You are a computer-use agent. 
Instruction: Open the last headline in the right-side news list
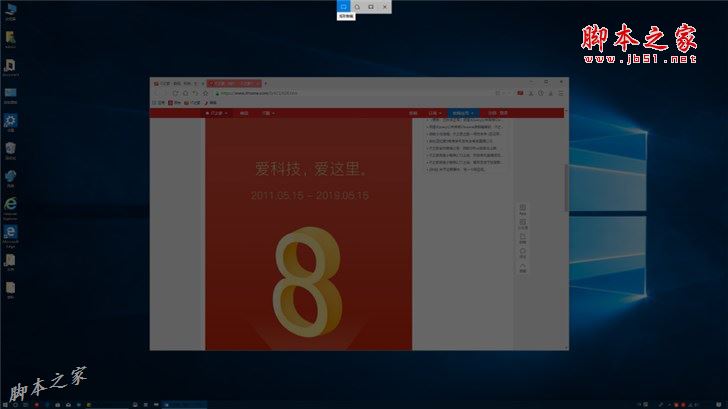point(457,169)
